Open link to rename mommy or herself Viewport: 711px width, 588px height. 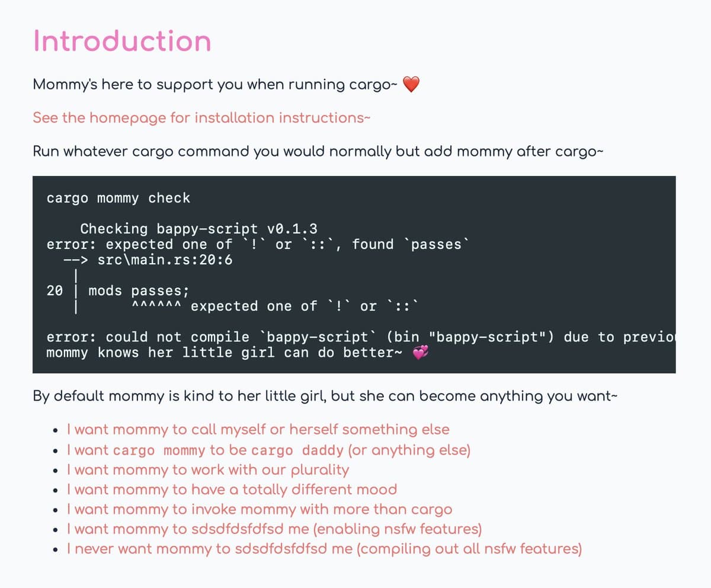pos(258,429)
